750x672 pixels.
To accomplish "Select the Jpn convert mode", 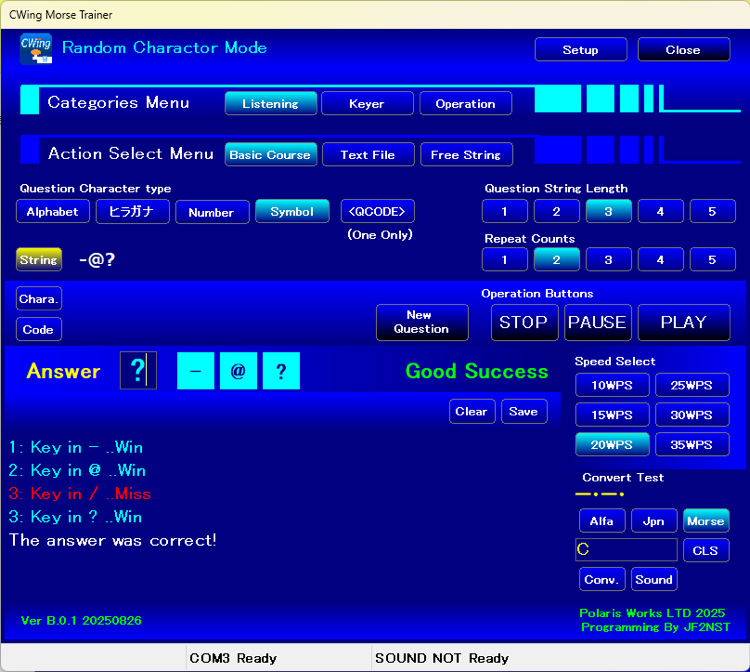I will coord(654,521).
